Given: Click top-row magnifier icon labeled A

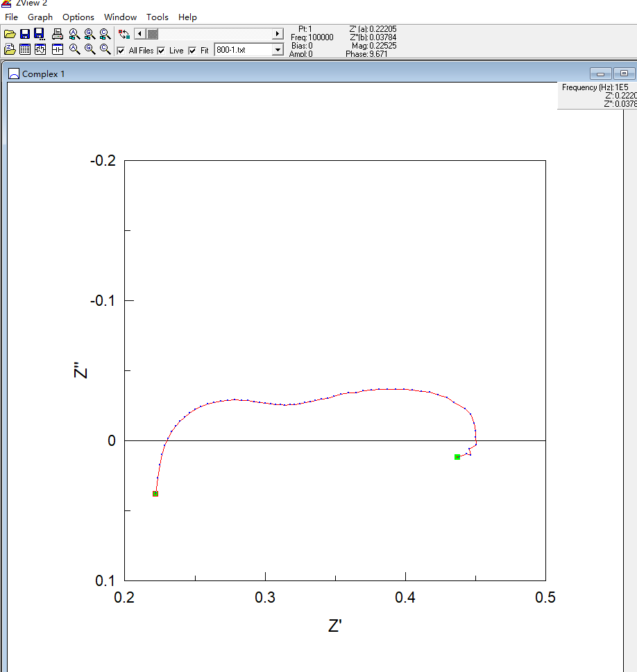Looking at the screenshot, I should [74, 34].
